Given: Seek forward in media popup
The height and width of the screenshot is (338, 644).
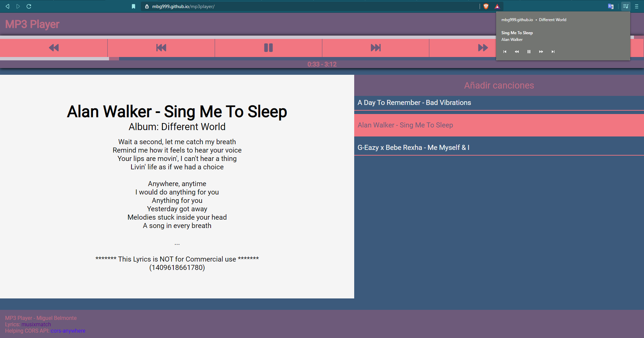Looking at the screenshot, I should click(541, 52).
